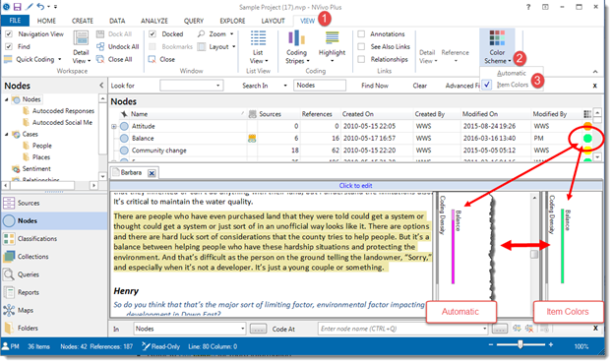Open the Search In dropdown arrow
The height and width of the screenshot is (364, 613).
pyautogui.click(x=285, y=86)
